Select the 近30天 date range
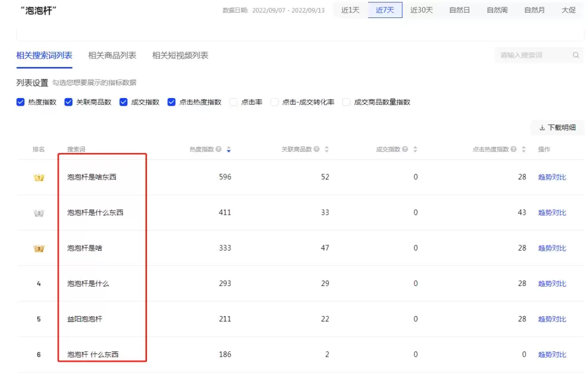The width and height of the screenshot is (588, 377). [x=421, y=10]
